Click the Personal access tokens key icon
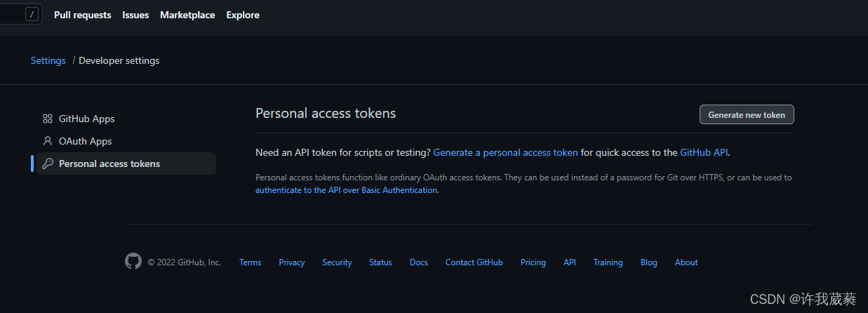Viewport: 868px width, 313px height. (48, 164)
